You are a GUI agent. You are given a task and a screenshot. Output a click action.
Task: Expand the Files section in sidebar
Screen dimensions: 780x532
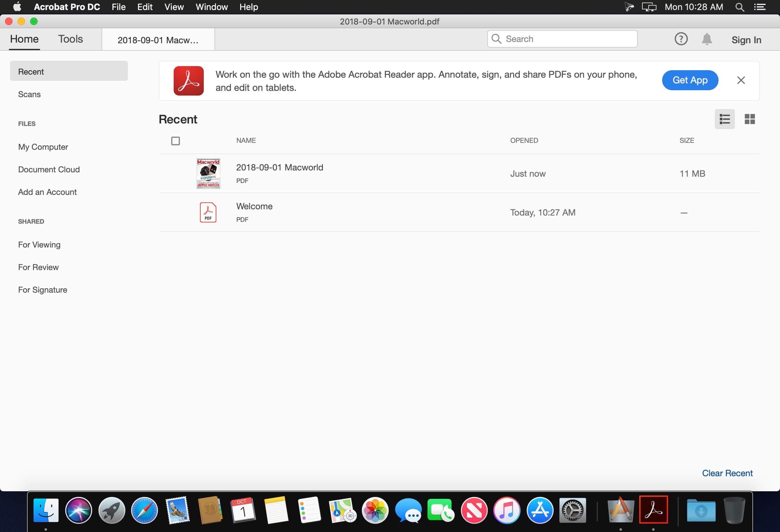(x=27, y=123)
